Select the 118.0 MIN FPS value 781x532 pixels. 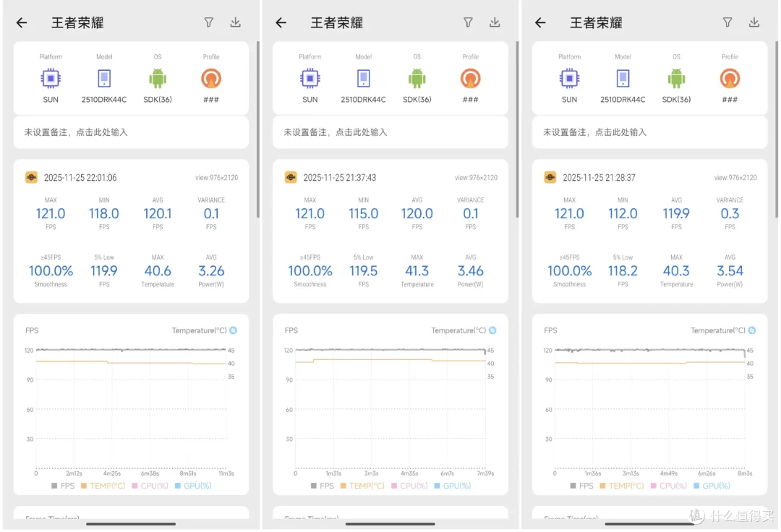[104, 213]
